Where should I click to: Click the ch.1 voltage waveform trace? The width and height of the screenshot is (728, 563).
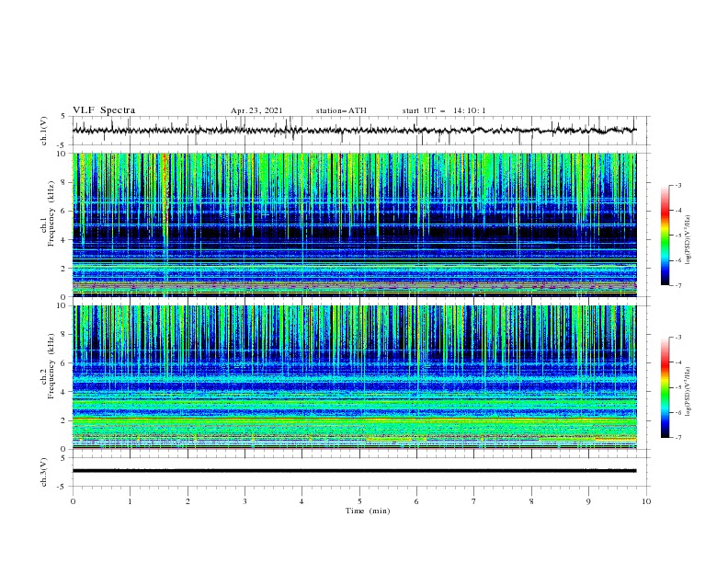[354, 131]
